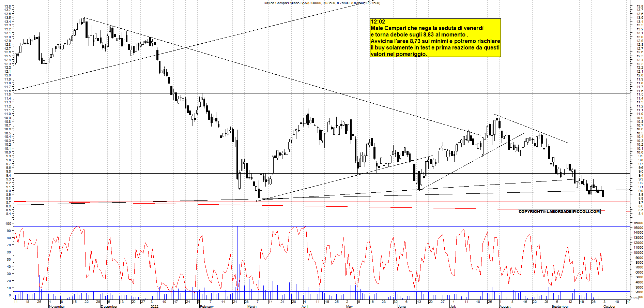
Task: Click the November month label on the time axis
Action: [x=57, y=306]
